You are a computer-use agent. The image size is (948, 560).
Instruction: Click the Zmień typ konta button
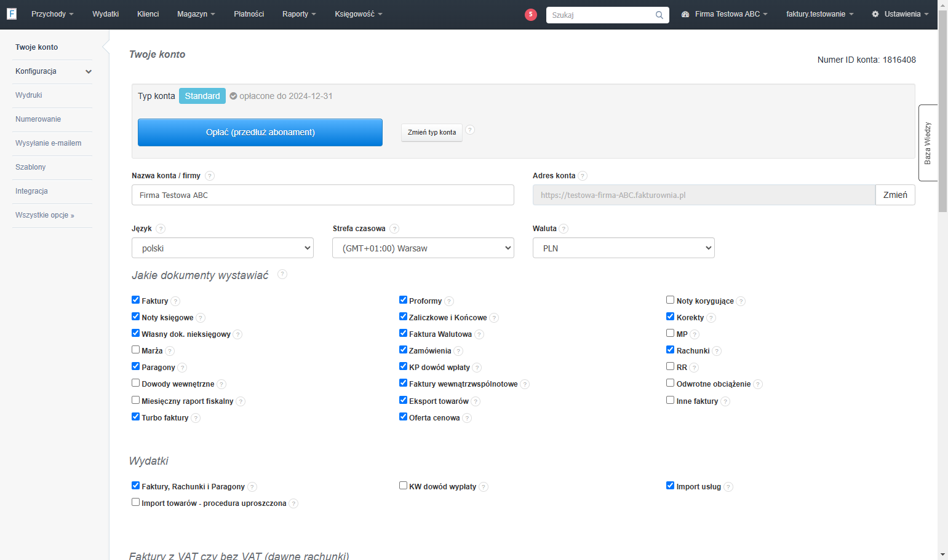(x=432, y=132)
